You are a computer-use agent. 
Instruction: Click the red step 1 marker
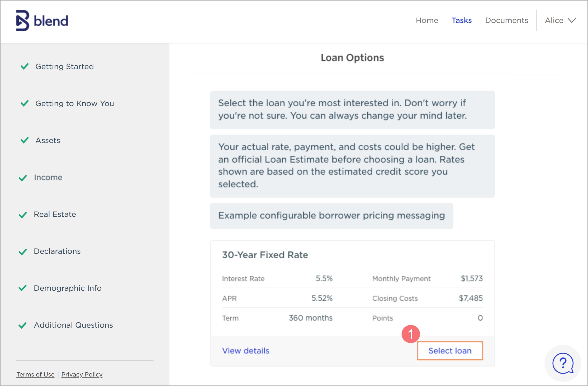click(411, 334)
